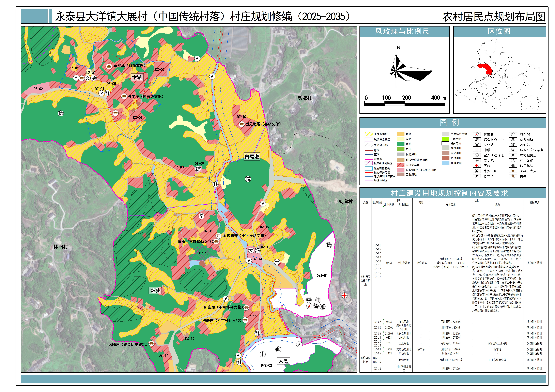
Task: Click the 坡头 place label on the map
Action: (x=155, y=290)
